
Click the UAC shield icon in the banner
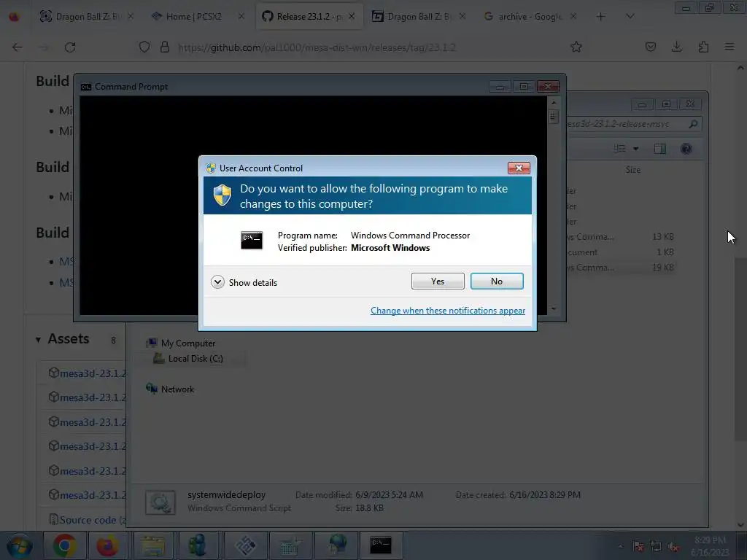click(222, 195)
